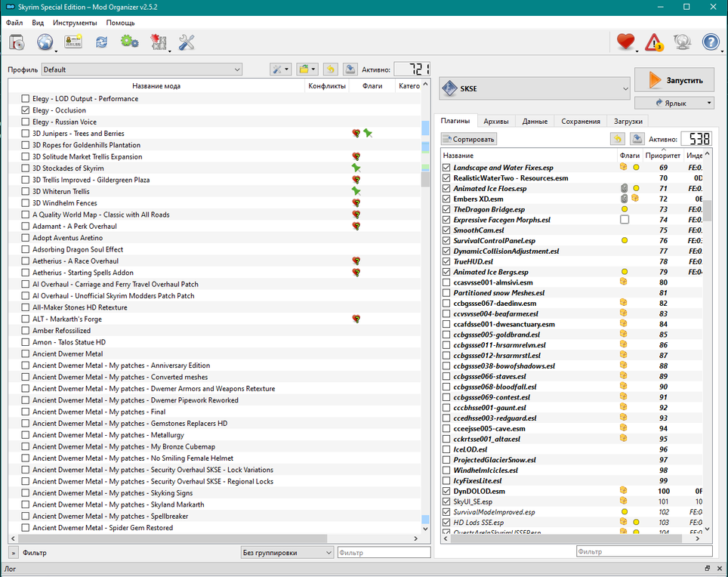
Task: Sort mods by Название мода column header
Action: (x=156, y=86)
